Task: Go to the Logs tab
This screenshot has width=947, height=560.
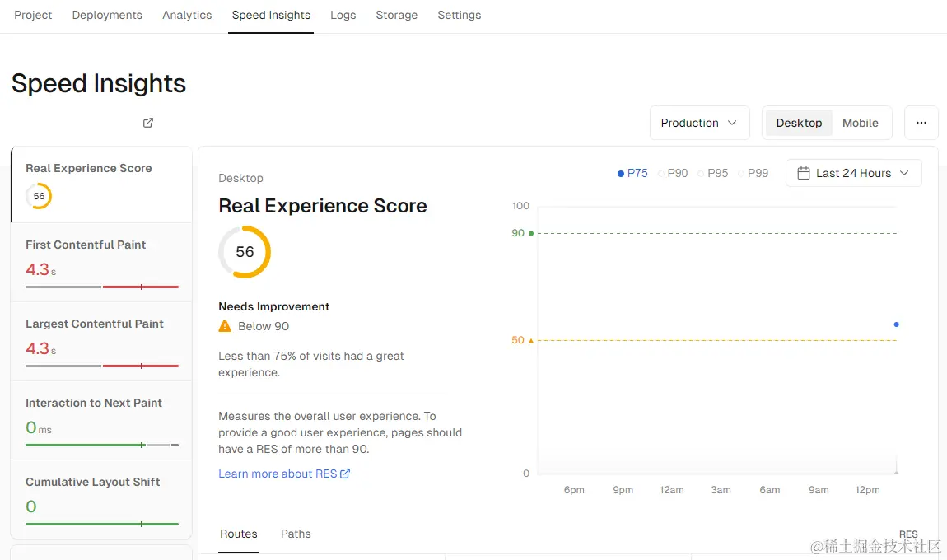Action: tap(343, 15)
